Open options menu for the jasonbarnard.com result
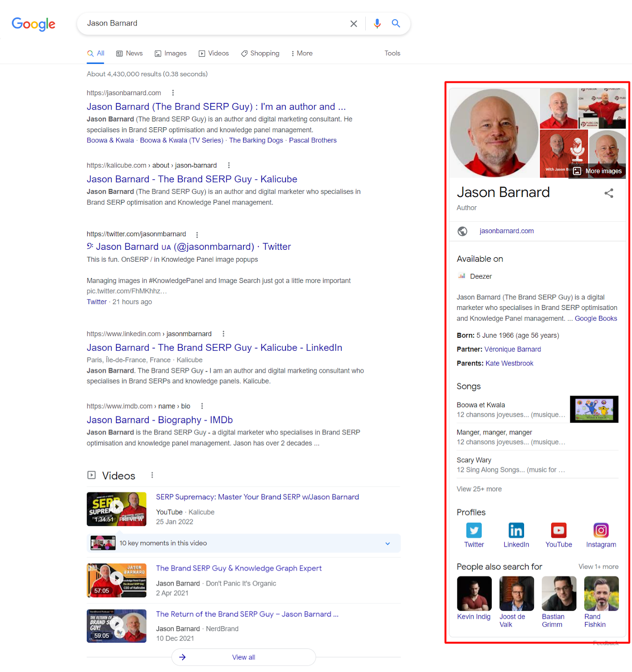632x672 pixels. [x=173, y=93]
